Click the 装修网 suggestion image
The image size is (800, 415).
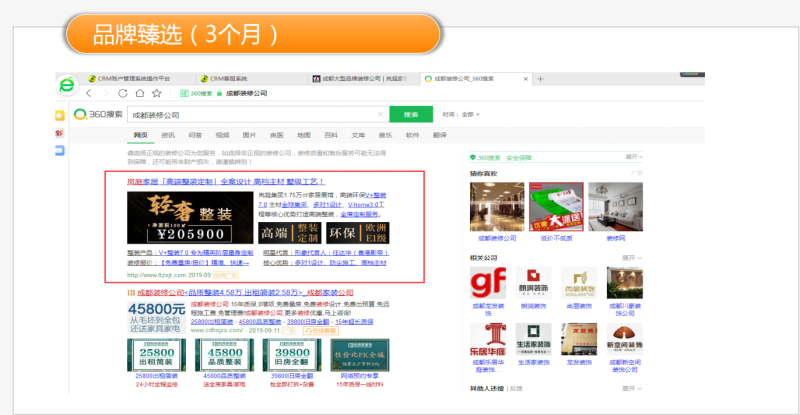[x=615, y=207]
